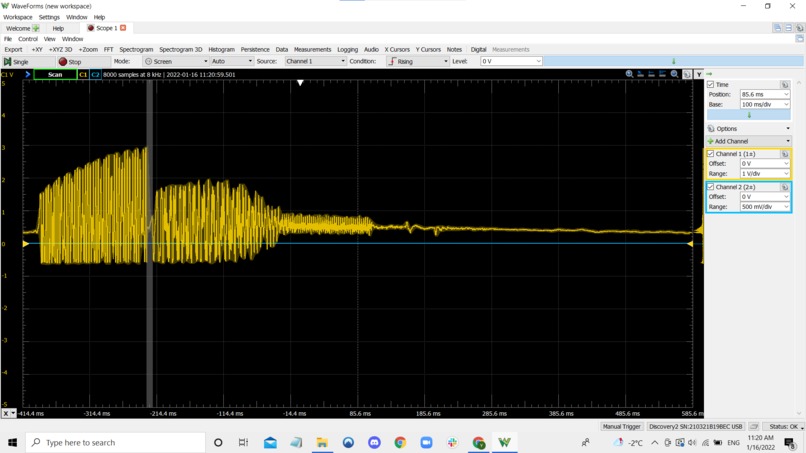Open the Source dropdown showing Channel 1

(x=315, y=61)
